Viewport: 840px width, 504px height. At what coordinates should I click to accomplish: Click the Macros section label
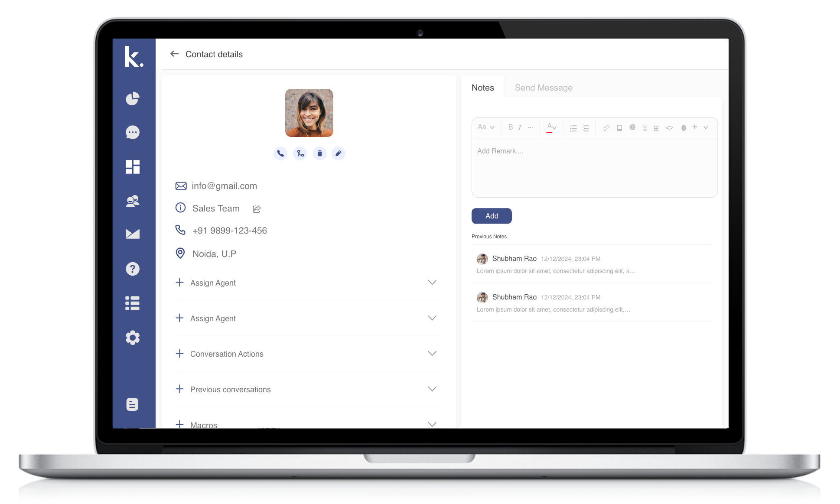pos(204,425)
